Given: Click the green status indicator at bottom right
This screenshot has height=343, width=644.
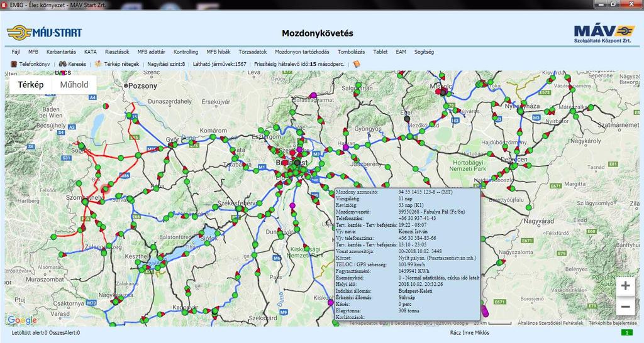Looking at the screenshot, I should pos(627,333).
